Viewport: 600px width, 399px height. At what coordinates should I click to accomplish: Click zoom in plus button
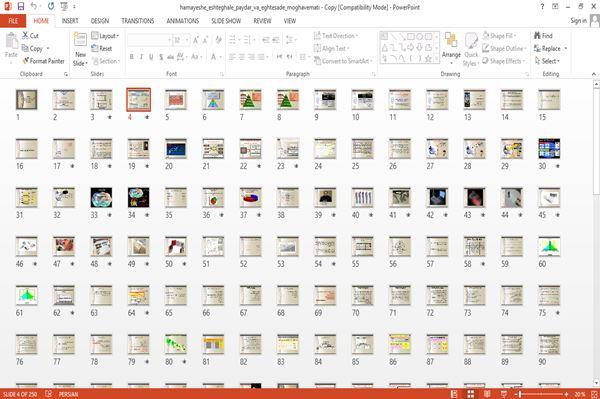coord(566,394)
